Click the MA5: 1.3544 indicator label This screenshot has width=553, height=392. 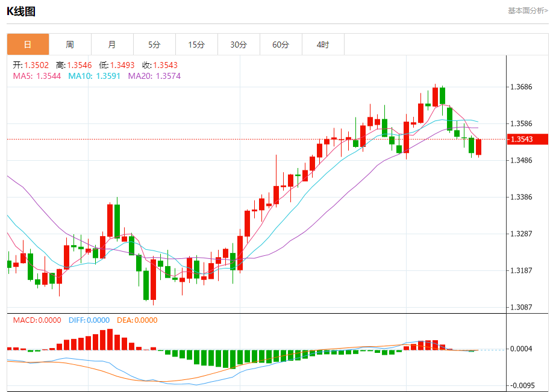[37, 76]
